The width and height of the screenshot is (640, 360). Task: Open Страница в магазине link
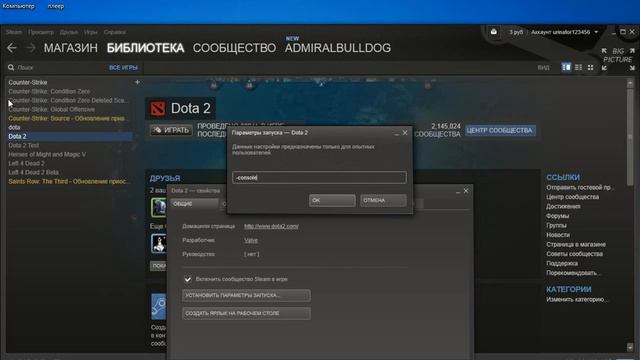(x=576, y=244)
